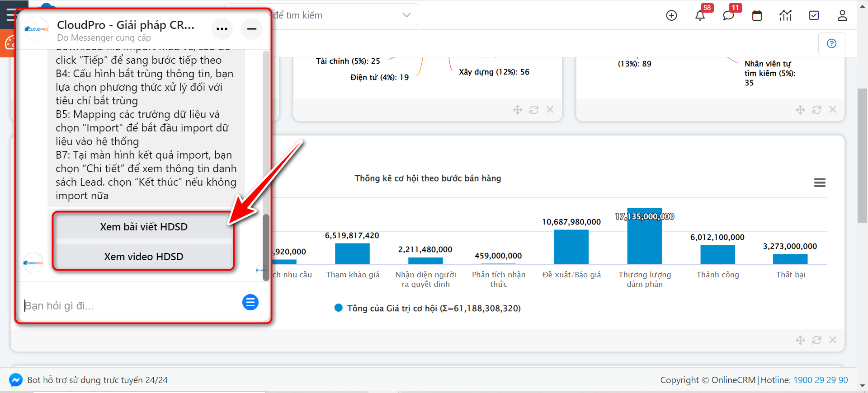Open the user profile icon
The image size is (868, 393).
click(842, 15)
